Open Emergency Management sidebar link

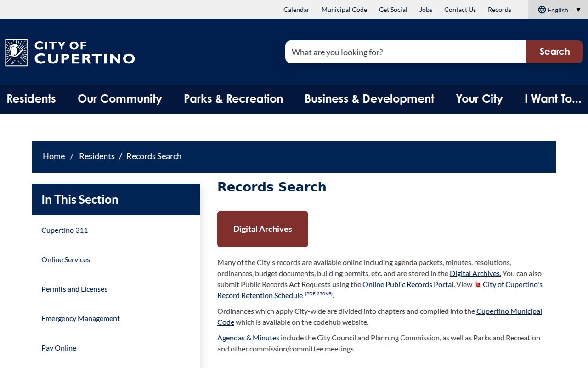[80, 318]
